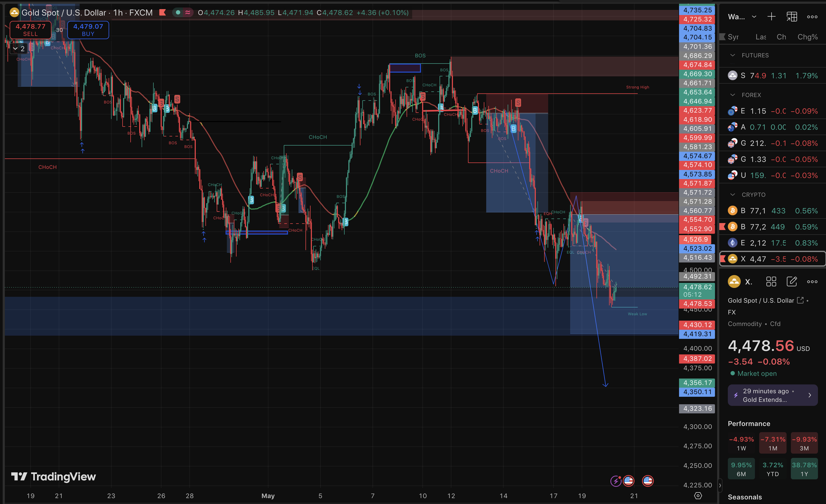The image size is (826, 504).
Task: Open chart time axis settings gear icon
Action: pos(698,496)
